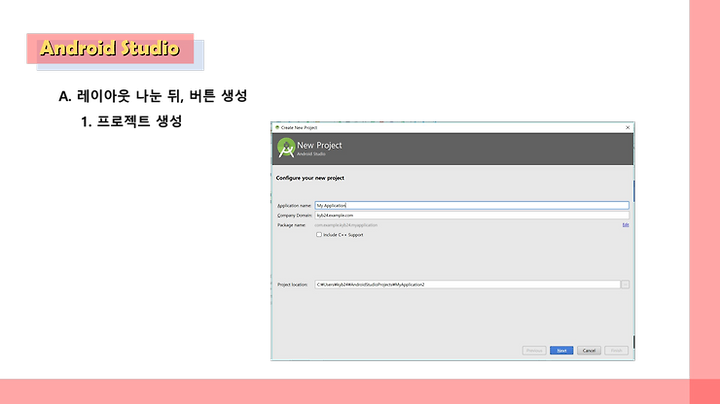
Task: Click the '1. 프로젝트 생성' slide text
Action: click(132, 121)
